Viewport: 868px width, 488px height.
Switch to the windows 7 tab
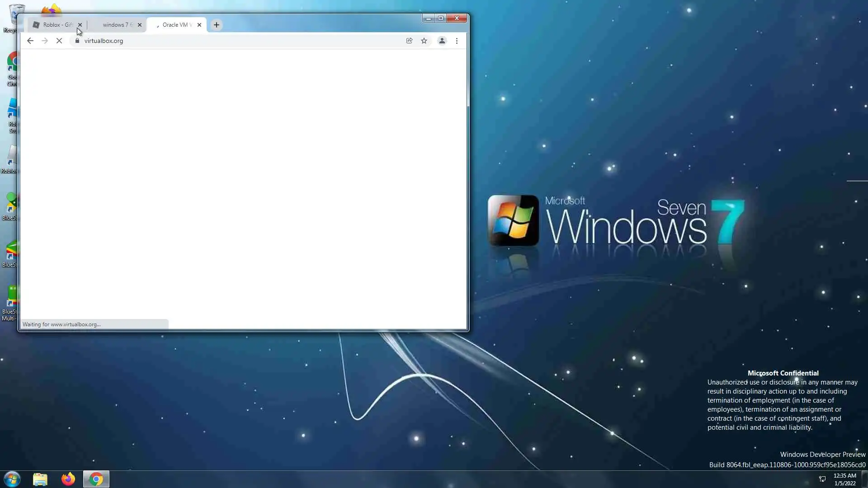click(116, 25)
